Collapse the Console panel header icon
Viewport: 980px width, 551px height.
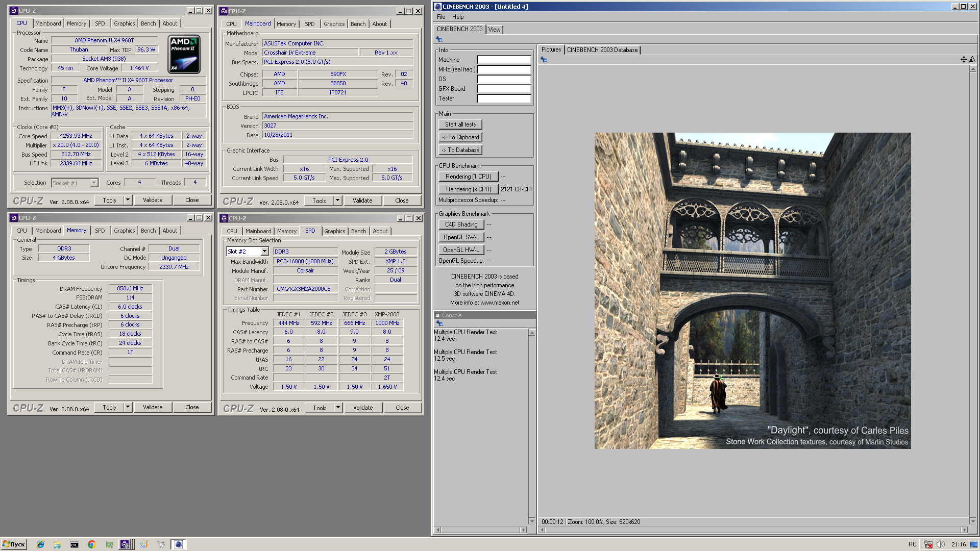click(437, 315)
